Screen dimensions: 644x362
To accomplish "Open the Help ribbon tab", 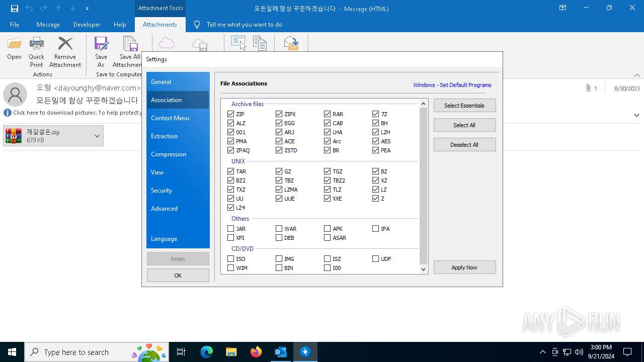I will pyautogui.click(x=120, y=24).
